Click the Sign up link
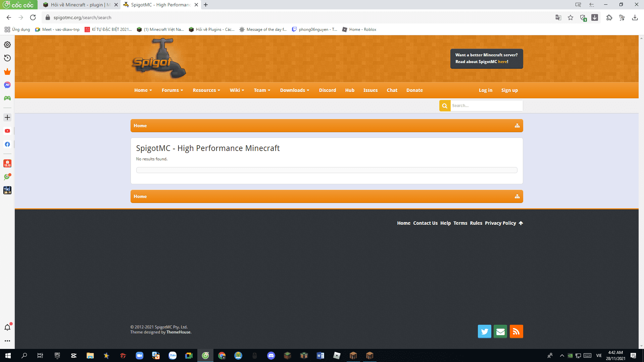Screen dimensions: 644x362 tap(509, 90)
